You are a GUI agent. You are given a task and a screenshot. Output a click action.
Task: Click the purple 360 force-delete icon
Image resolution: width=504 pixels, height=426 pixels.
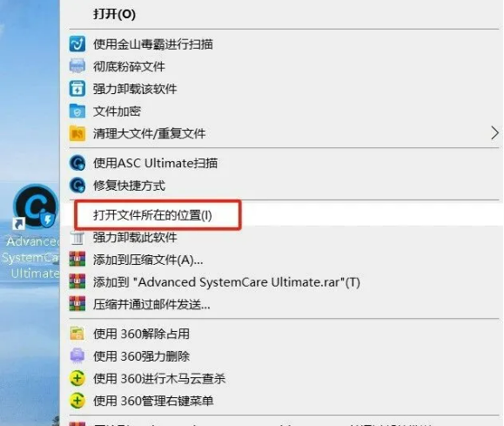77,355
